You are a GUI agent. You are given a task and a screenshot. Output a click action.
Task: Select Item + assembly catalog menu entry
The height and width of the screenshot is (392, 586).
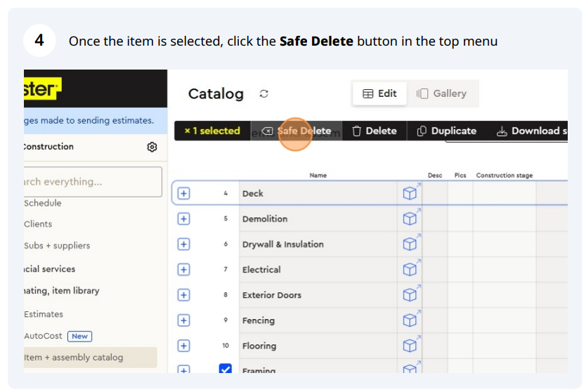coord(90,358)
